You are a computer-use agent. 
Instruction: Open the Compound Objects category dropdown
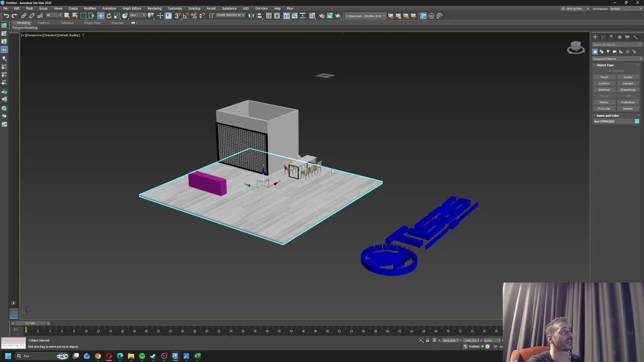[x=617, y=59]
